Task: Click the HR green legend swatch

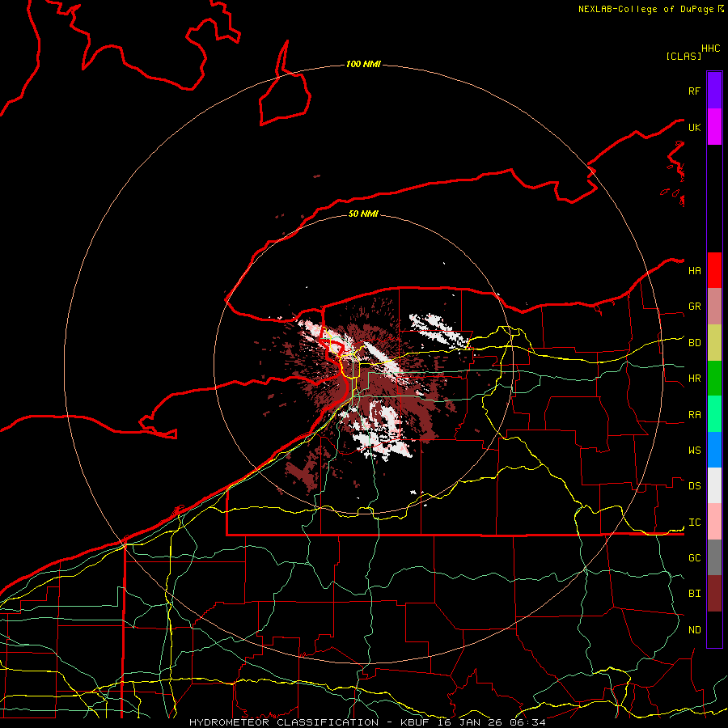Action: [x=714, y=379]
